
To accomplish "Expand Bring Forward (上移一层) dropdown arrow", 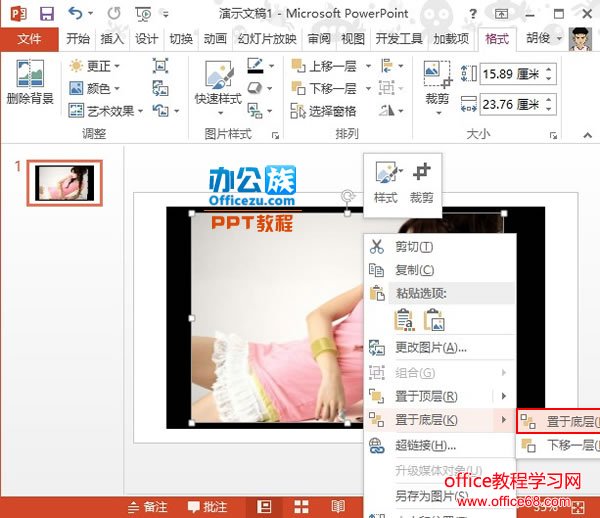I will pyautogui.click(x=368, y=66).
